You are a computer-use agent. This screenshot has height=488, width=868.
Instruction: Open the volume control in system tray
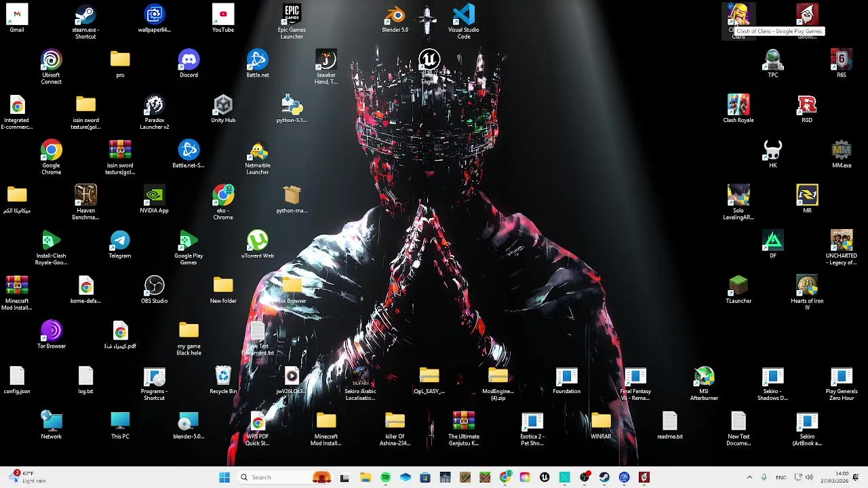point(808,477)
